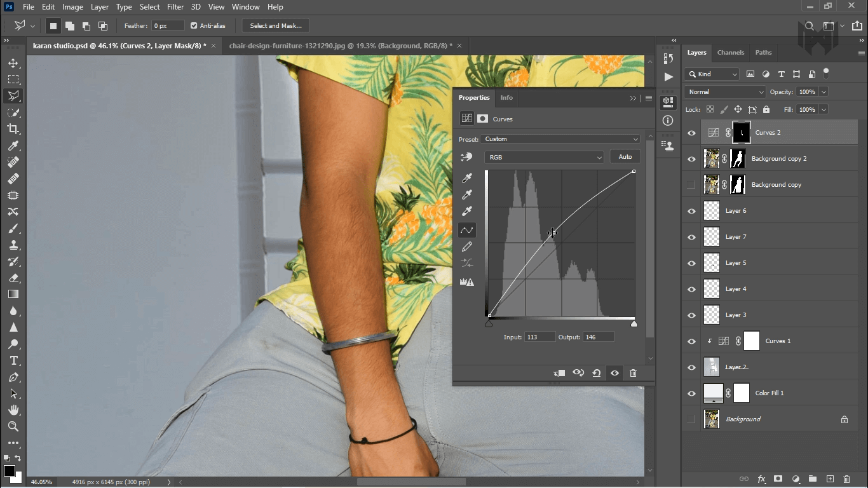Screen dimensions: 868x488
Task: Open the Select menu
Action: point(149,7)
